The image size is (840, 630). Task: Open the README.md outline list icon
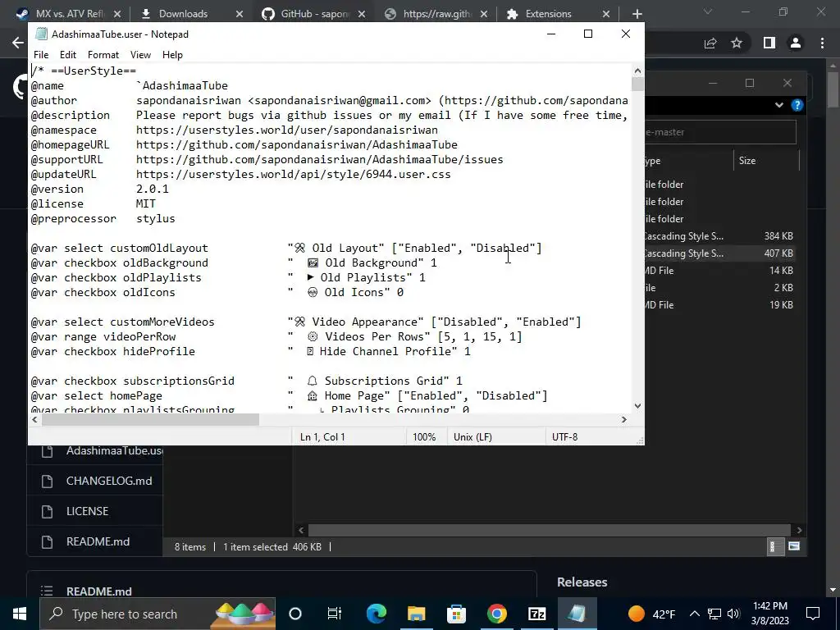47,591
